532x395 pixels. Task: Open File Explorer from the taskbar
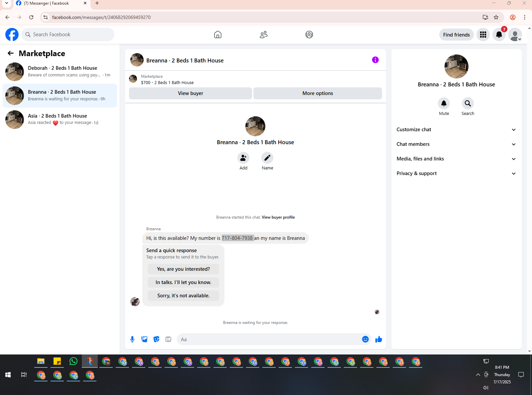point(41,361)
